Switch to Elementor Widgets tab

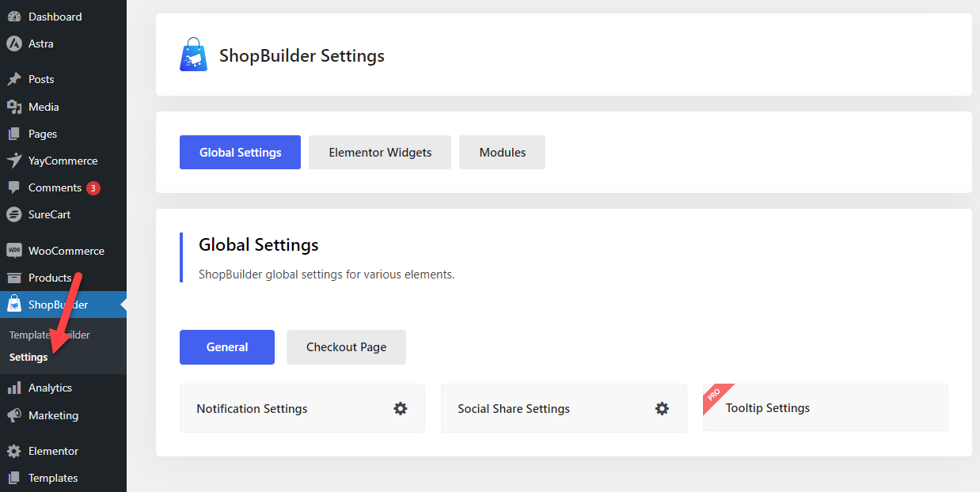click(x=380, y=152)
